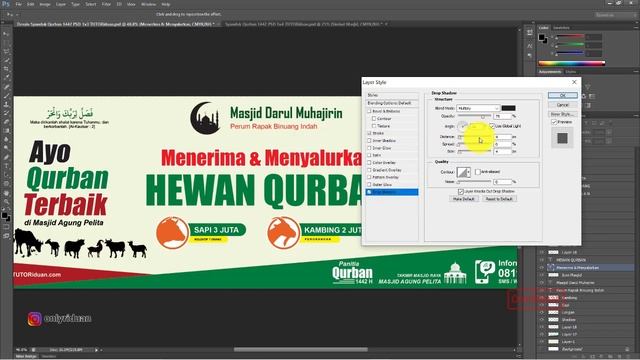The image size is (640, 360).
Task: Select the Magic Wand tool
Action: [6, 60]
